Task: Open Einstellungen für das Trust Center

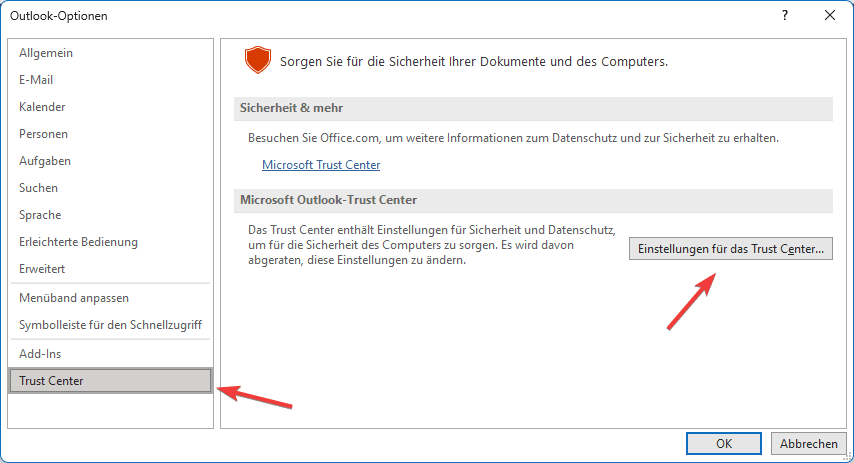Action: 730,249
